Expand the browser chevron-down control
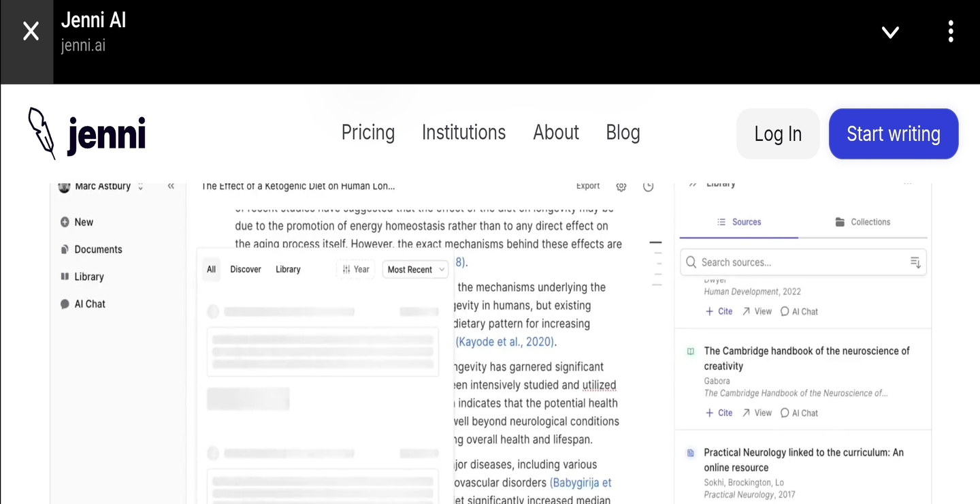 (x=890, y=32)
